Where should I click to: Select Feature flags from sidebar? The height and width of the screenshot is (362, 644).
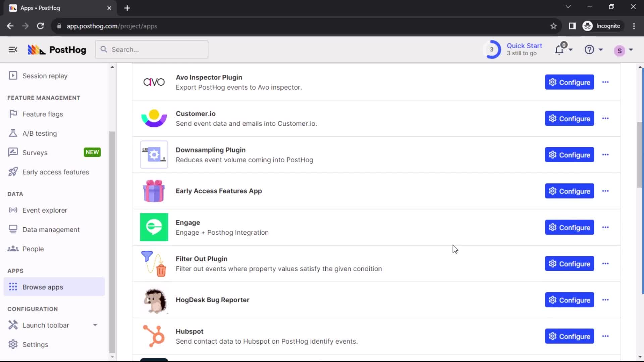coord(43,114)
